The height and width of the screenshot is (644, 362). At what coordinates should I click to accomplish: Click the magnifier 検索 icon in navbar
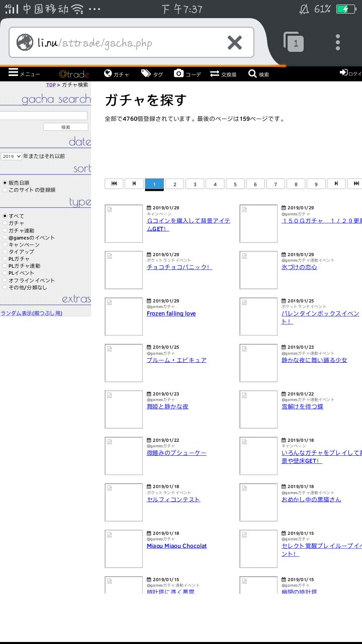pos(252,73)
